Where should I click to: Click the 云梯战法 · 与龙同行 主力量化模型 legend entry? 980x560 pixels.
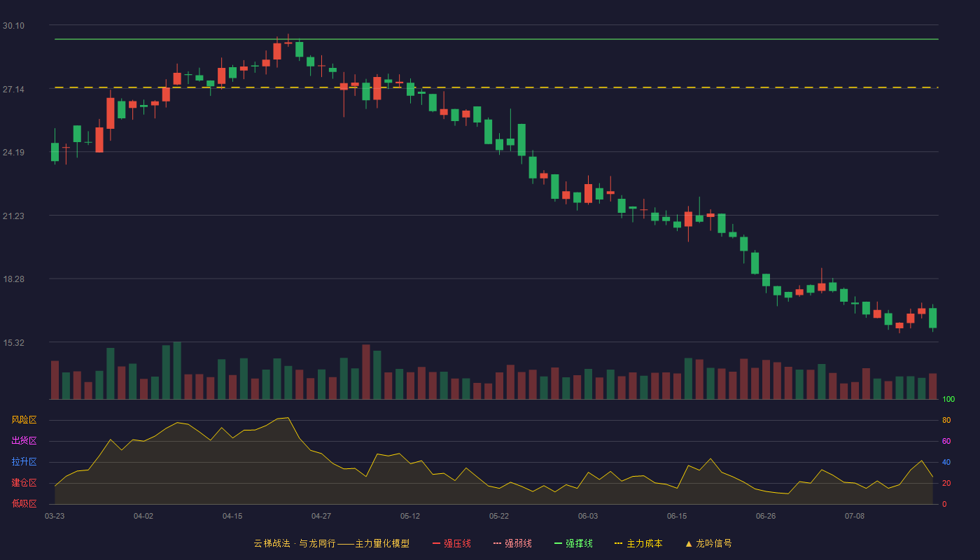point(331,543)
